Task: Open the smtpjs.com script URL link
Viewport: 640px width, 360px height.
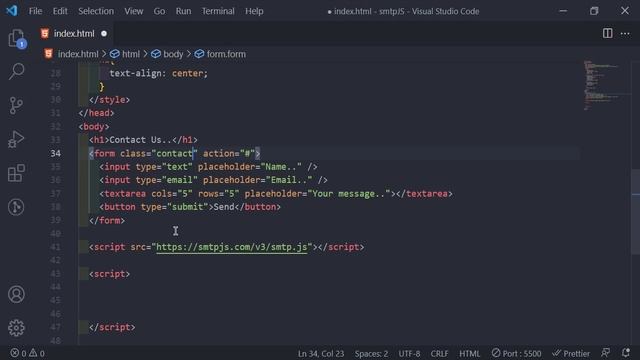Action: coord(231,247)
